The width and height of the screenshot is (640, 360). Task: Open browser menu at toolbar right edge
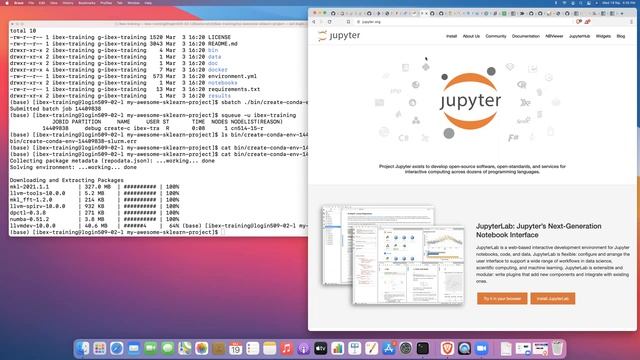pos(631,22)
